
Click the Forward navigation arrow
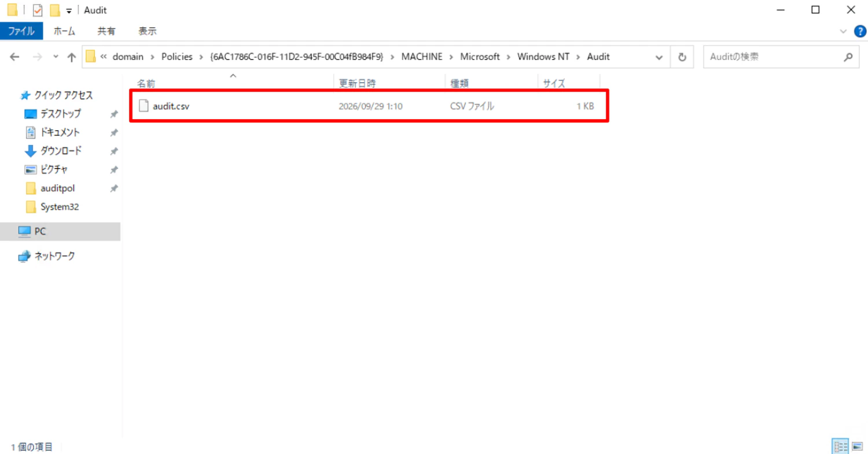point(37,57)
